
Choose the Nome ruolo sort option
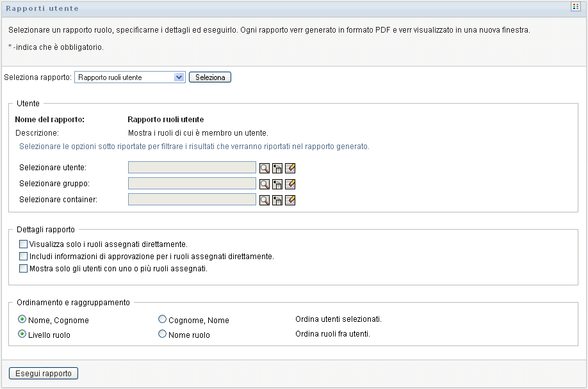[162, 334]
